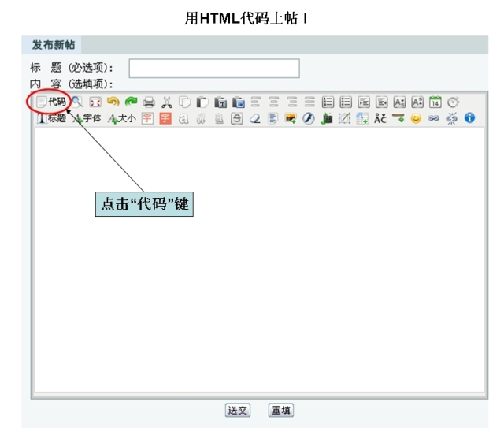The image size is (504, 428).
Task: Click the eraser remove formatting icon
Action: (254, 118)
